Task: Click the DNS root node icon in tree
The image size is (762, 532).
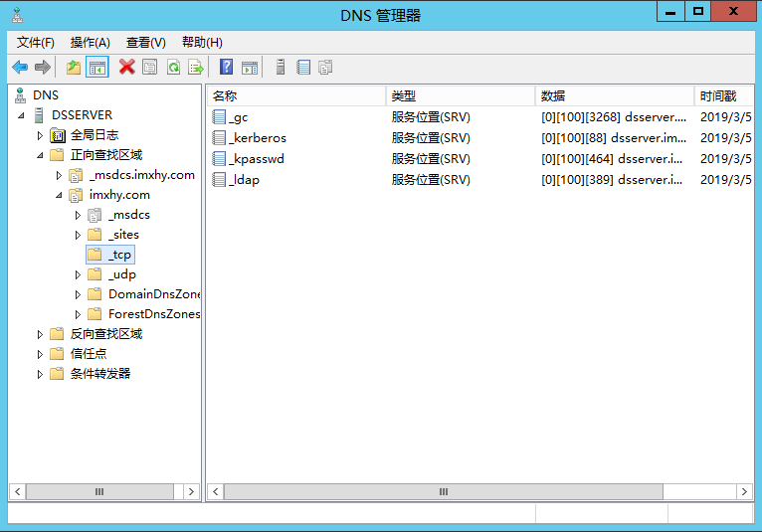Action: [x=20, y=95]
